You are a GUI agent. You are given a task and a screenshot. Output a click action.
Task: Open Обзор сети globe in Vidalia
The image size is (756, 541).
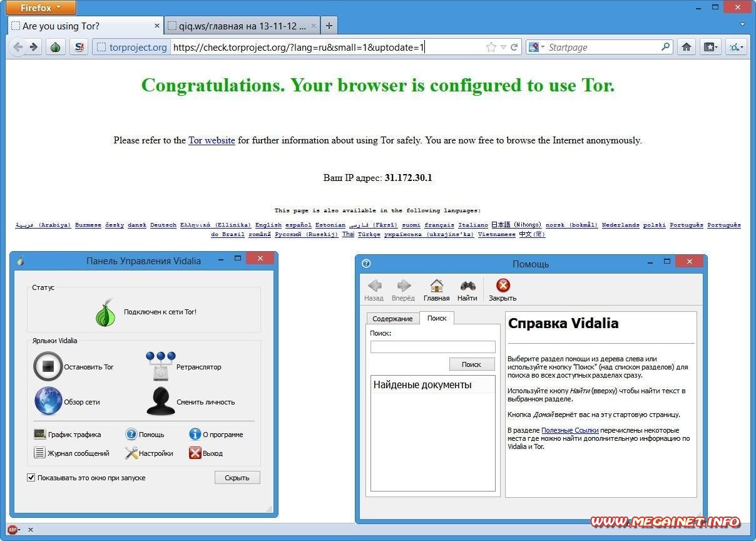coord(48,401)
